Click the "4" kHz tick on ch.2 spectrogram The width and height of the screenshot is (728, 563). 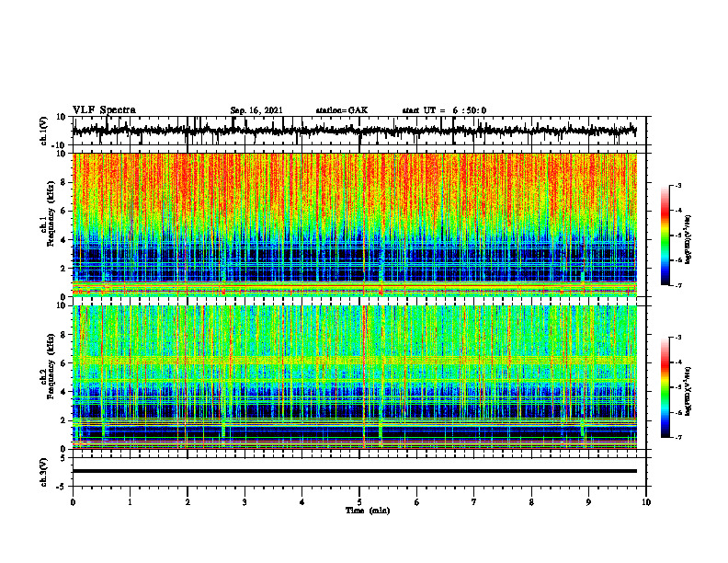[64, 392]
